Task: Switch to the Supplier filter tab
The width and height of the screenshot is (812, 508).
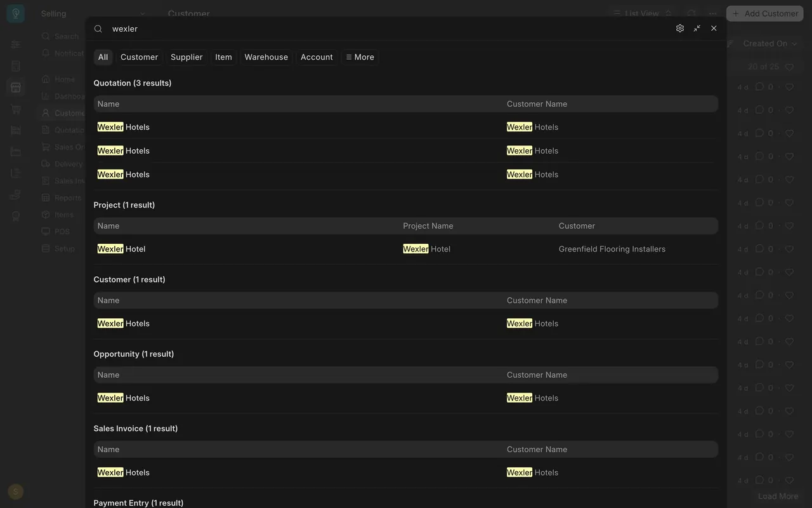Action: tap(187, 57)
